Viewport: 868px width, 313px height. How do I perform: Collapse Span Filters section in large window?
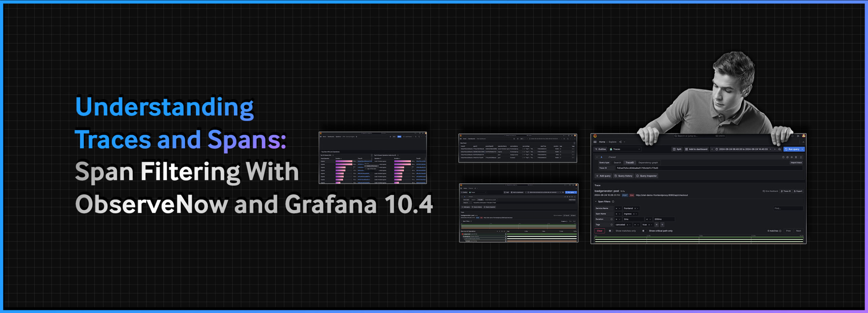[596, 202]
